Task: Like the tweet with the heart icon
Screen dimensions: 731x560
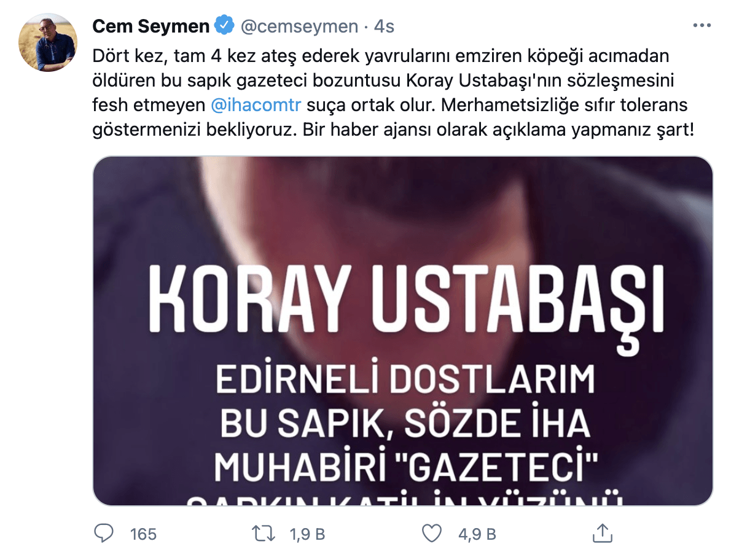Action: point(432,534)
